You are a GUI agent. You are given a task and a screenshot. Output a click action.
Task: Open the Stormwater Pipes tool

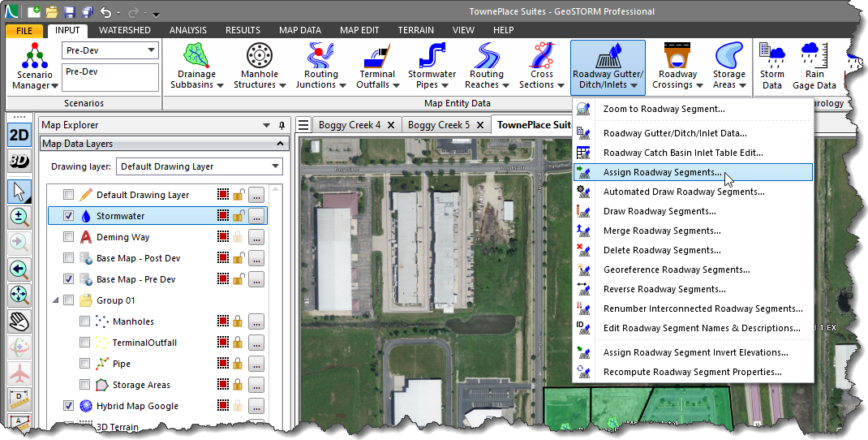[432, 67]
